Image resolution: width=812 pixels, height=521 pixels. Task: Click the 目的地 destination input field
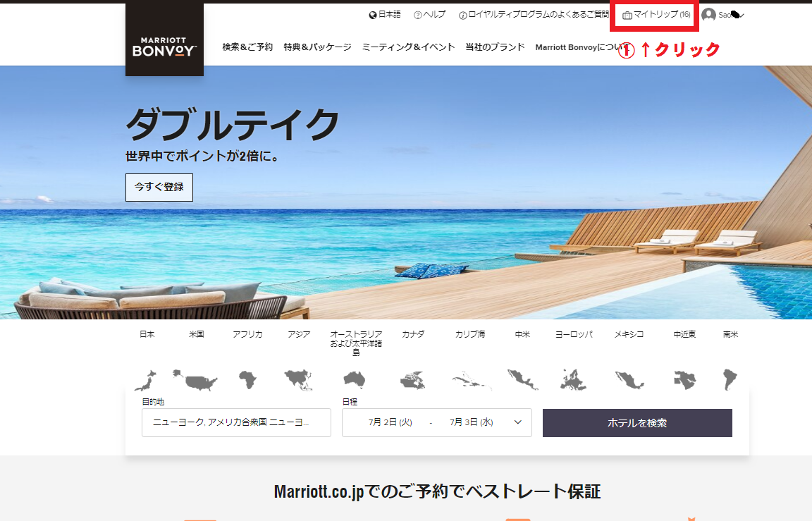(236, 422)
